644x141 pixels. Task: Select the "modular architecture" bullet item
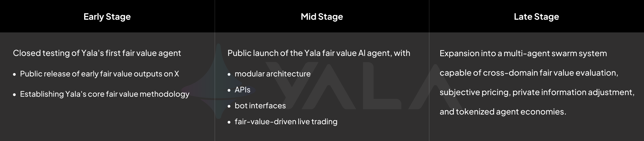pyautogui.click(x=272, y=74)
